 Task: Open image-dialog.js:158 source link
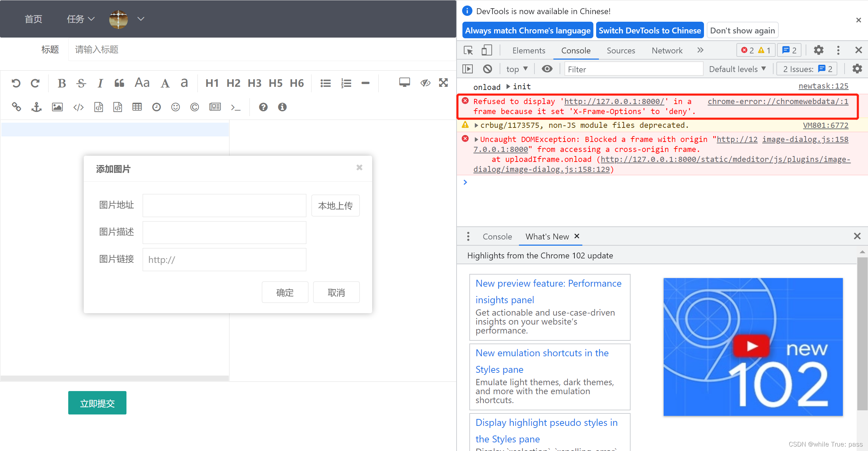805,140
